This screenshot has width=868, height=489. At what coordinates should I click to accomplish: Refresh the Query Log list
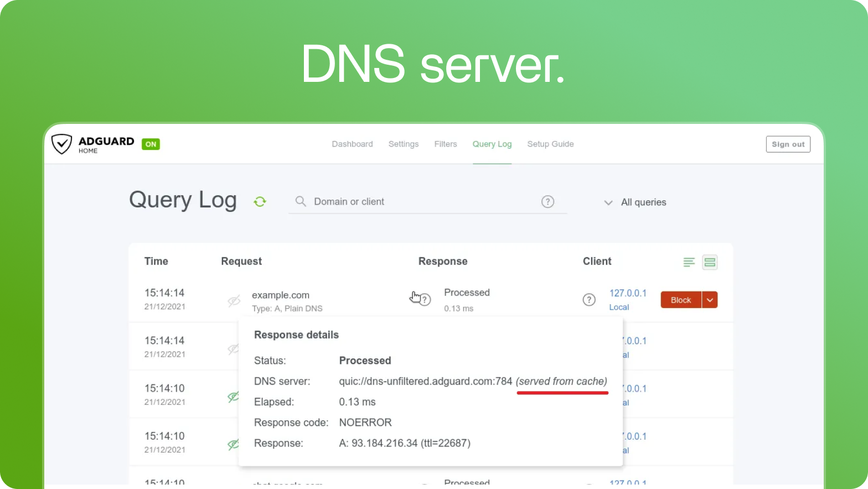pyautogui.click(x=260, y=202)
